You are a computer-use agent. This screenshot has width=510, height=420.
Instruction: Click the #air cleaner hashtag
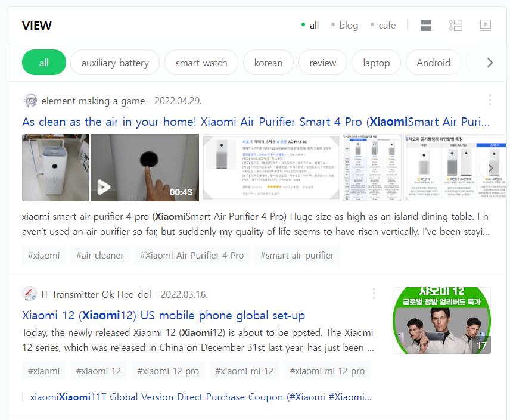(100, 256)
